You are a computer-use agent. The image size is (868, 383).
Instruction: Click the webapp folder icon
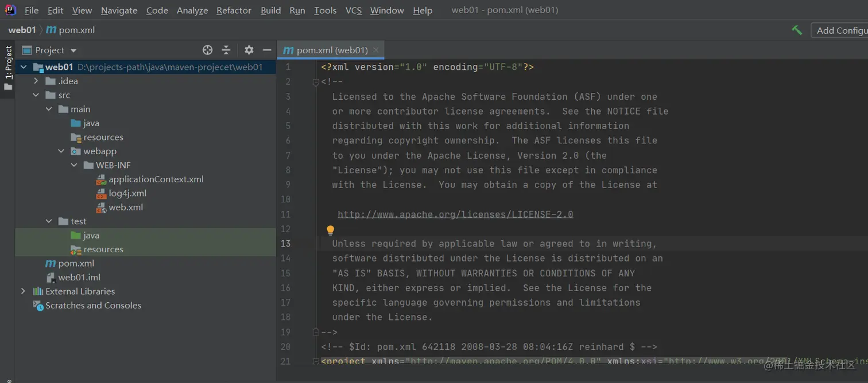(75, 151)
